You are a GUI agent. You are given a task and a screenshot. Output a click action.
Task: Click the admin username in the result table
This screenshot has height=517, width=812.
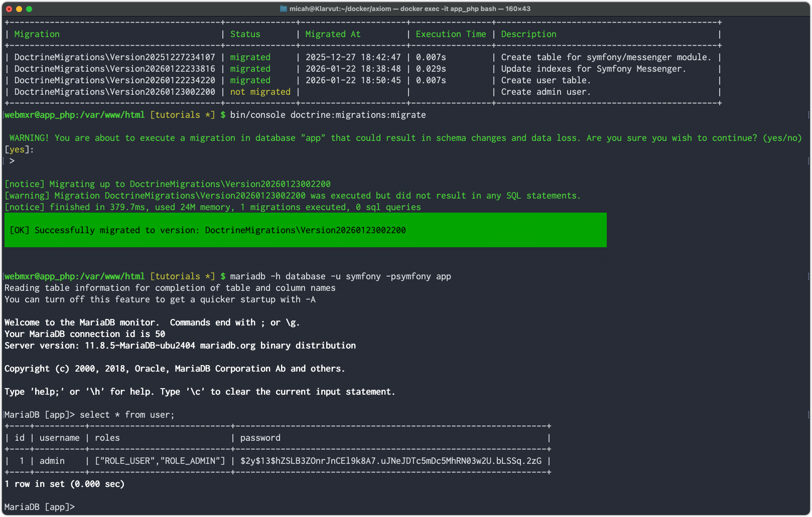pyautogui.click(x=52, y=460)
